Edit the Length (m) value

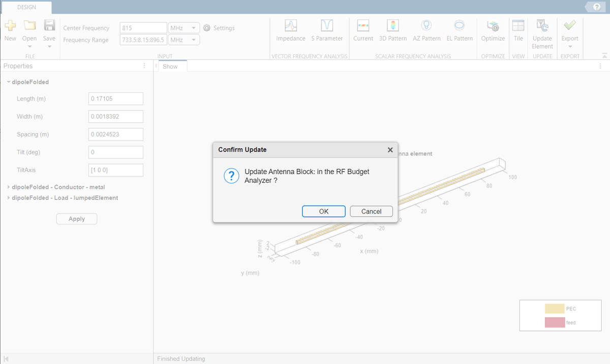[116, 98]
